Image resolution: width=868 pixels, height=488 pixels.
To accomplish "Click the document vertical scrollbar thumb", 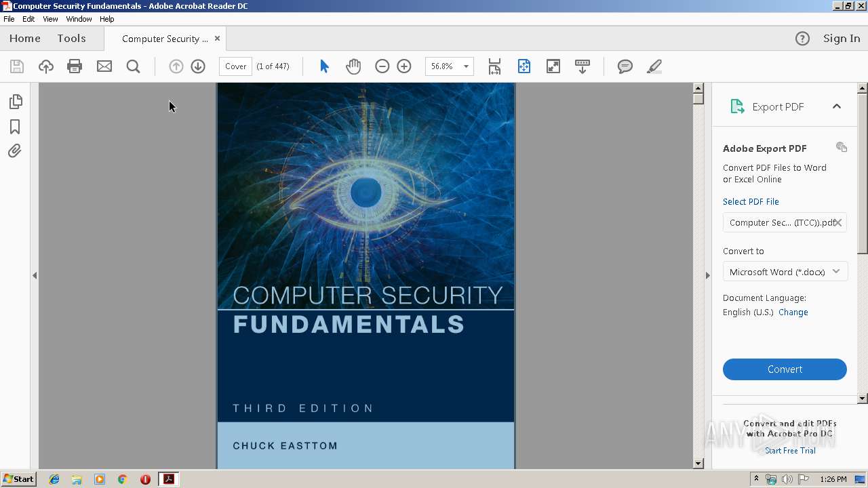I will [x=698, y=98].
